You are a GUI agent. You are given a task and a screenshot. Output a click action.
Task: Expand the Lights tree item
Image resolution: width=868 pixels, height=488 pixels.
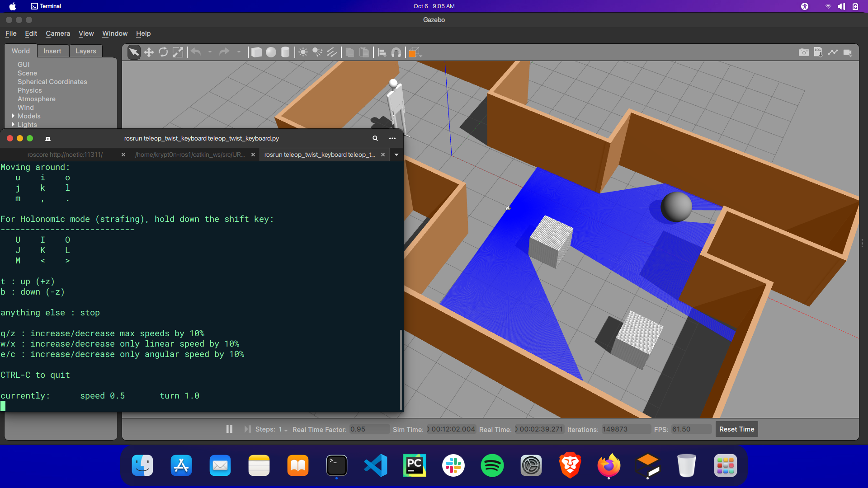tap(13, 125)
